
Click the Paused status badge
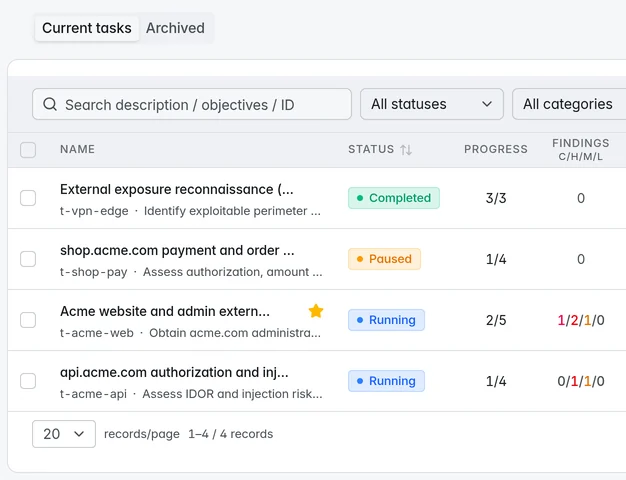click(x=384, y=259)
